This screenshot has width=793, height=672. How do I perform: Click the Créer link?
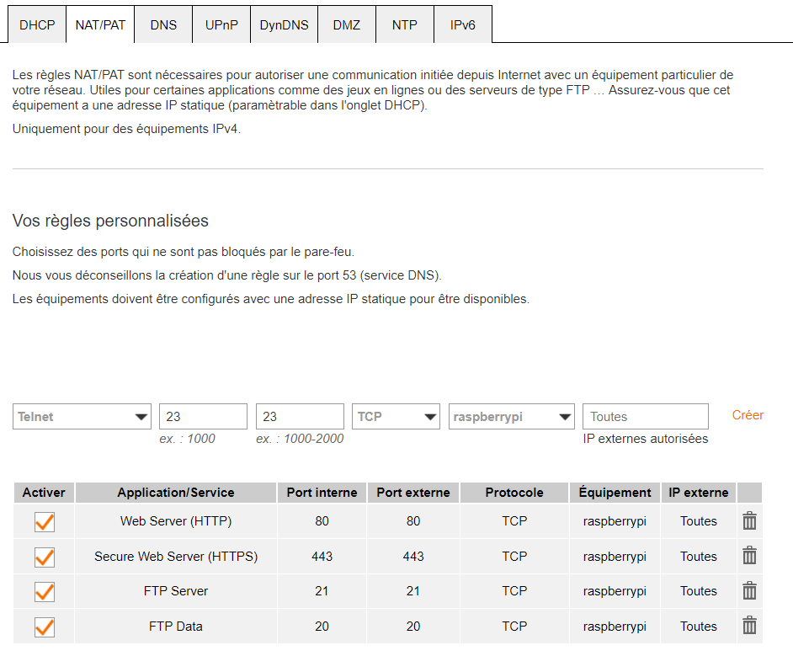coord(748,415)
